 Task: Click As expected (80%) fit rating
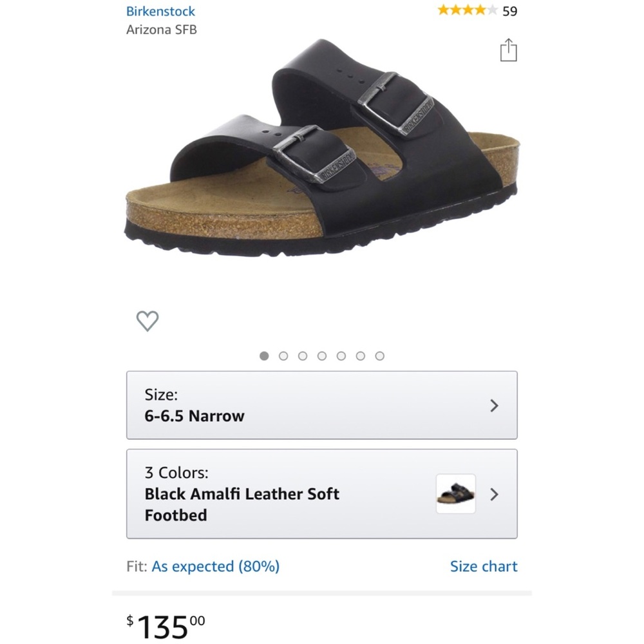[215, 566]
